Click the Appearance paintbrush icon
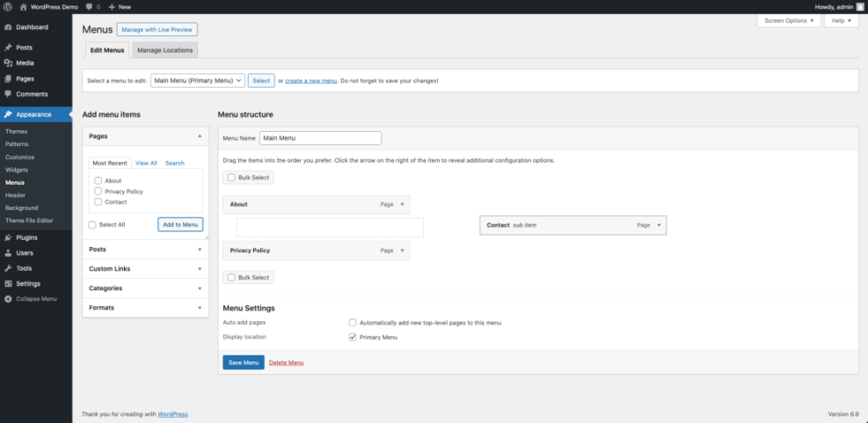The width and height of the screenshot is (868, 423). (8, 114)
